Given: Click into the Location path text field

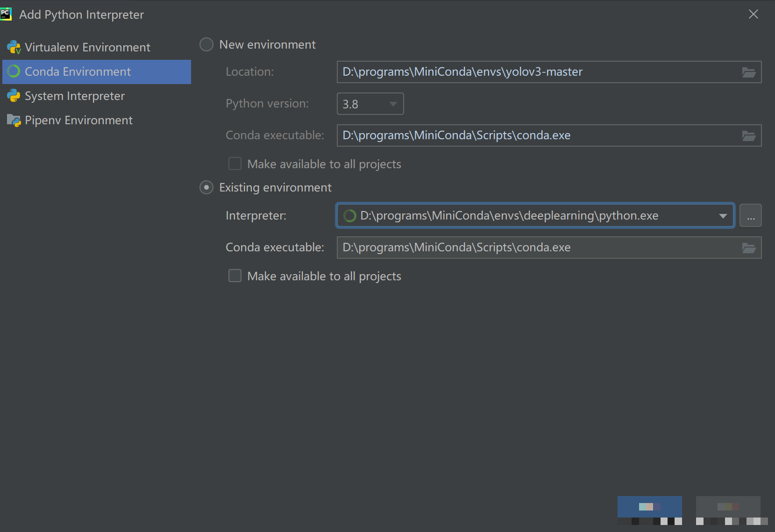Looking at the screenshot, I should point(537,72).
